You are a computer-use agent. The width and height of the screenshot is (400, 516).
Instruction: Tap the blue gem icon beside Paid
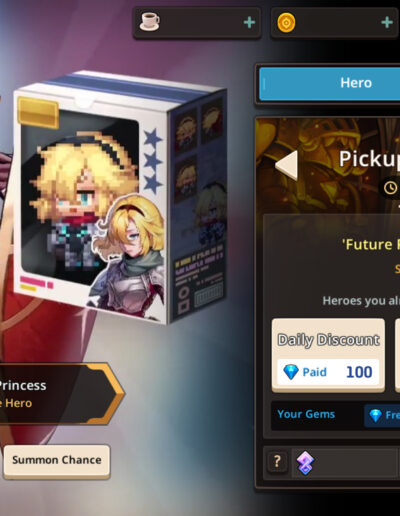(291, 372)
